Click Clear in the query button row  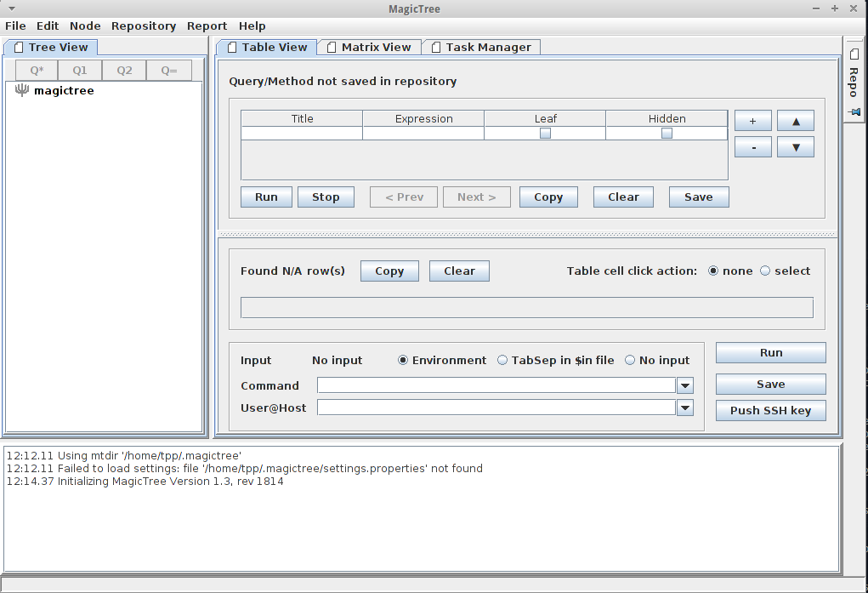click(623, 197)
